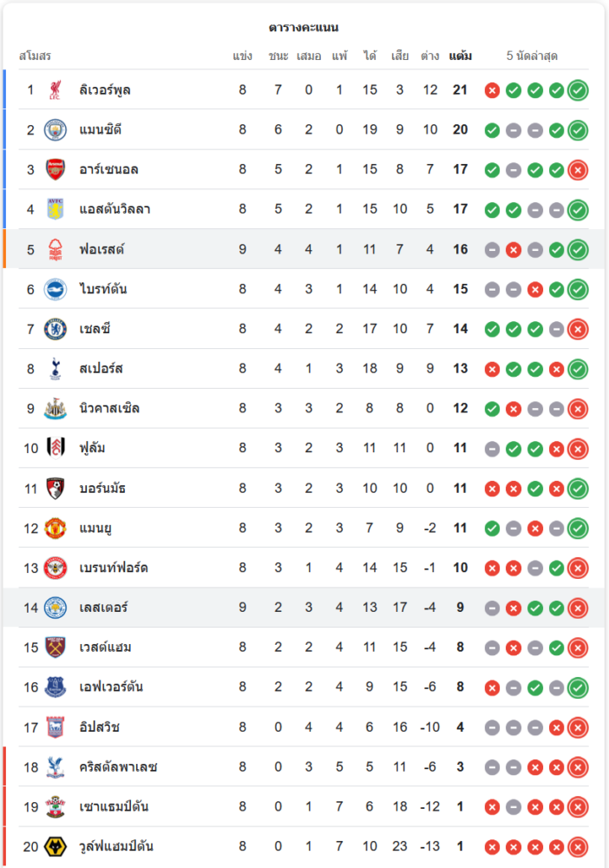Click the Liverpool club crest icon
Screen dimensions: 609x868
click(56, 89)
